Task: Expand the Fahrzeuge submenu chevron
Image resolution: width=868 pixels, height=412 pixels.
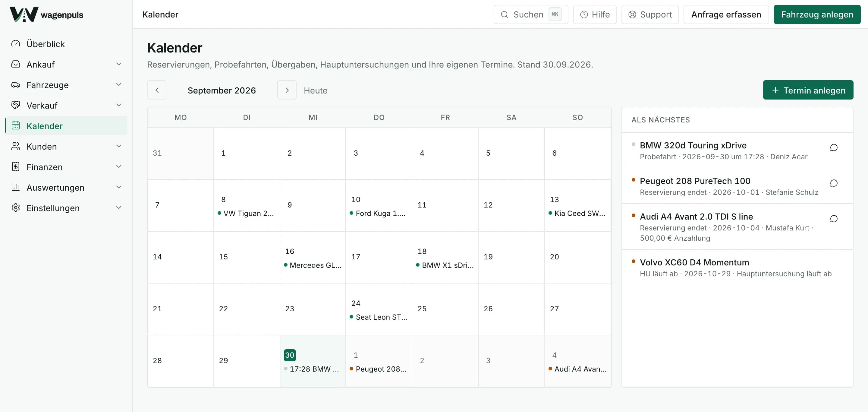Action: coord(119,85)
